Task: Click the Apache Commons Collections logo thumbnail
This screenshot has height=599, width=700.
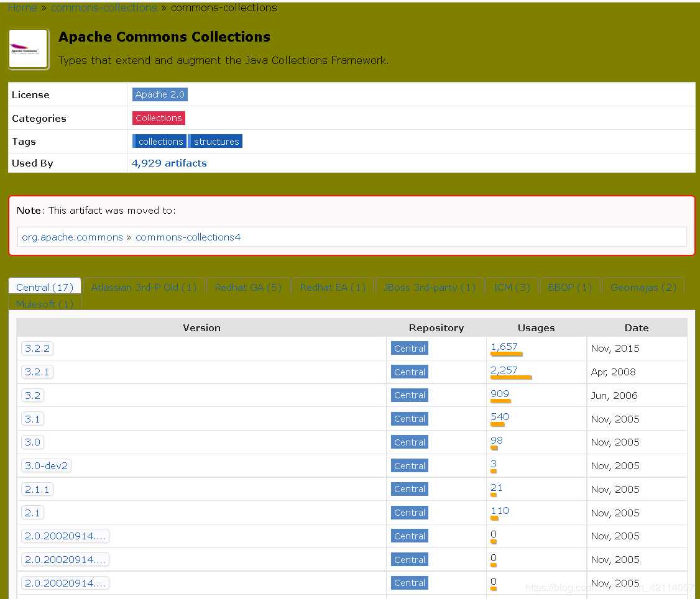Action: [28, 48]
